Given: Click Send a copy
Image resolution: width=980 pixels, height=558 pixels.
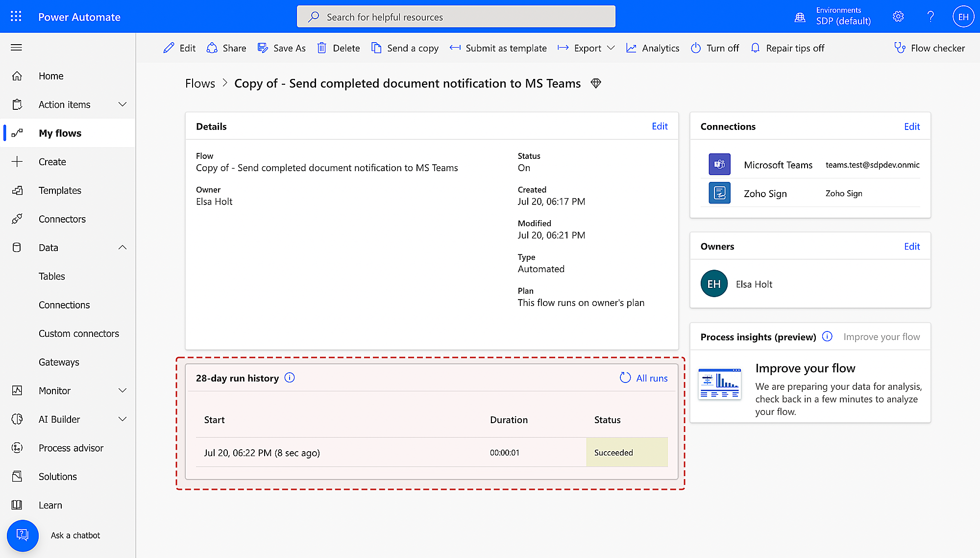Looking at the screenshot, I should point(405,48).
